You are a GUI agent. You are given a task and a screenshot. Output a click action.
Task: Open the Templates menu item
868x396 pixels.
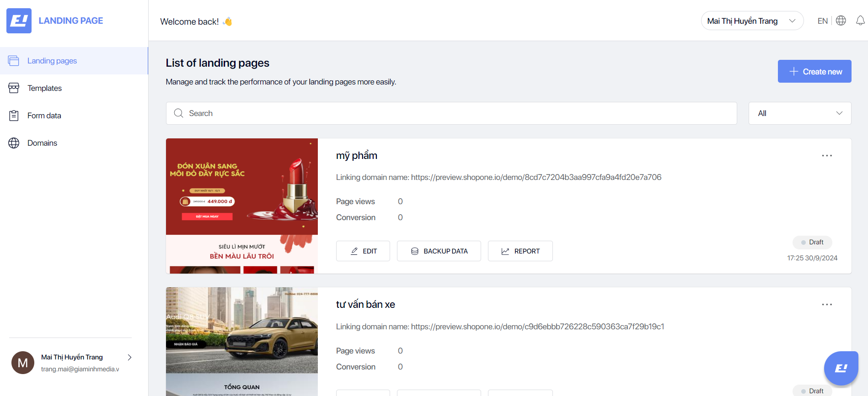pos(44,88)
